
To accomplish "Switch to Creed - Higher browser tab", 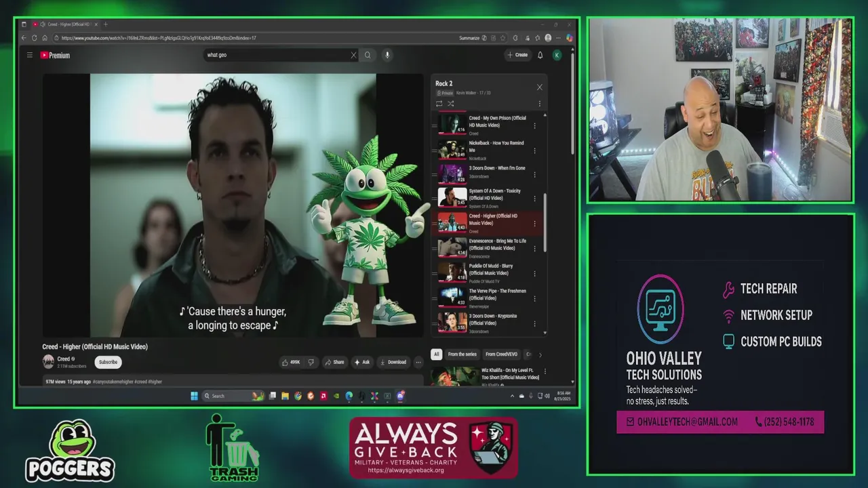I will pyautogui.click(x=64, y=24).
